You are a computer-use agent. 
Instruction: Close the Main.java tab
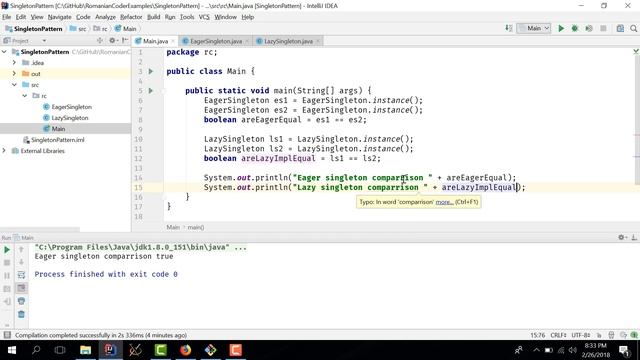[x=173, y=41]
